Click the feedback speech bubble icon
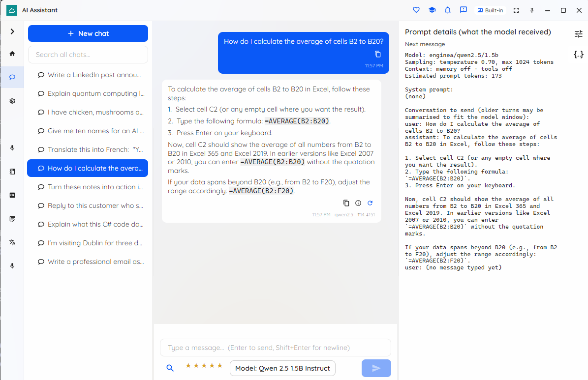The width and height of the screenshot is (588, 380). pyautogui.click(x=464, y=10)
